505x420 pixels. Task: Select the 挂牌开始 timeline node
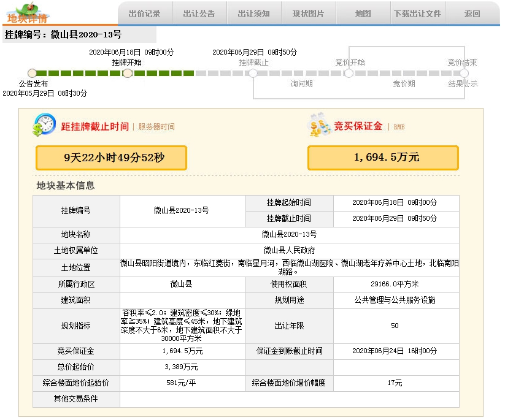coord(128,73)
